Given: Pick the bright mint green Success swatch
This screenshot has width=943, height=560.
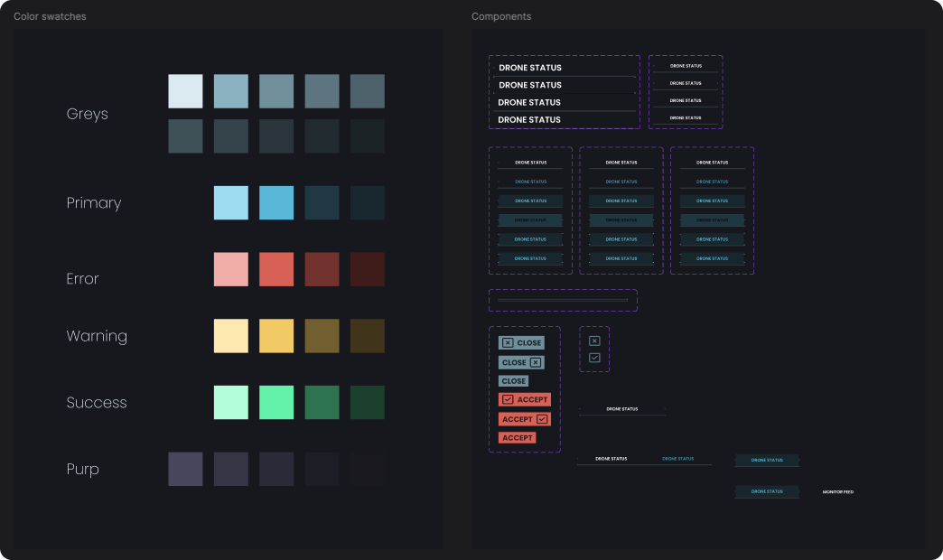Looking at the screenshot, I should [x=276, y=403].
